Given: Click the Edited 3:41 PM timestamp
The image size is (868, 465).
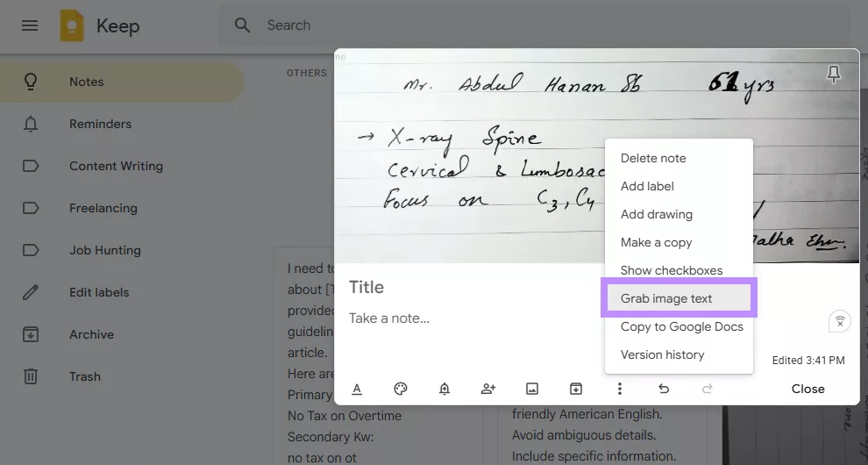Looking at the screenshot, I should 808,361.
